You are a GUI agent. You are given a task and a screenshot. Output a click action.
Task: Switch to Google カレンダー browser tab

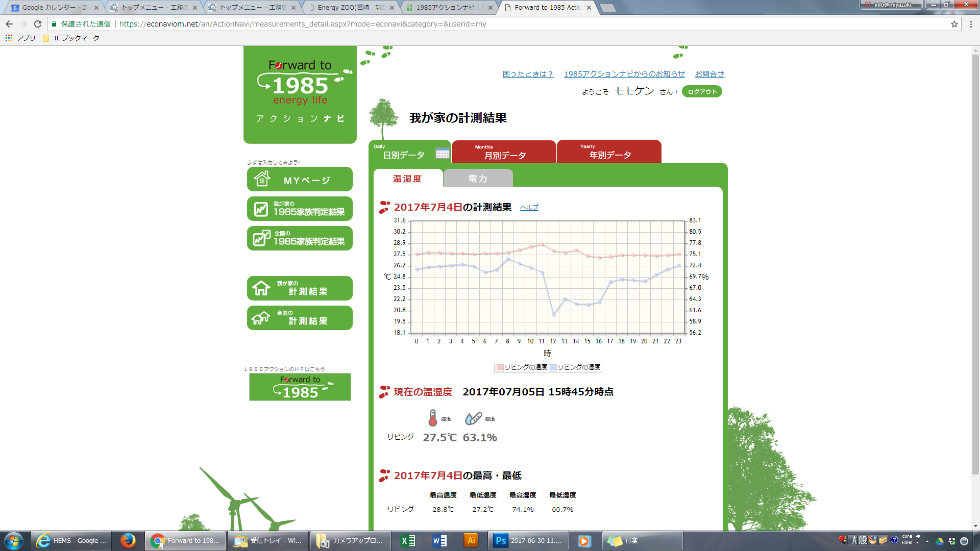pyautogui.click(x=55, y=8)
